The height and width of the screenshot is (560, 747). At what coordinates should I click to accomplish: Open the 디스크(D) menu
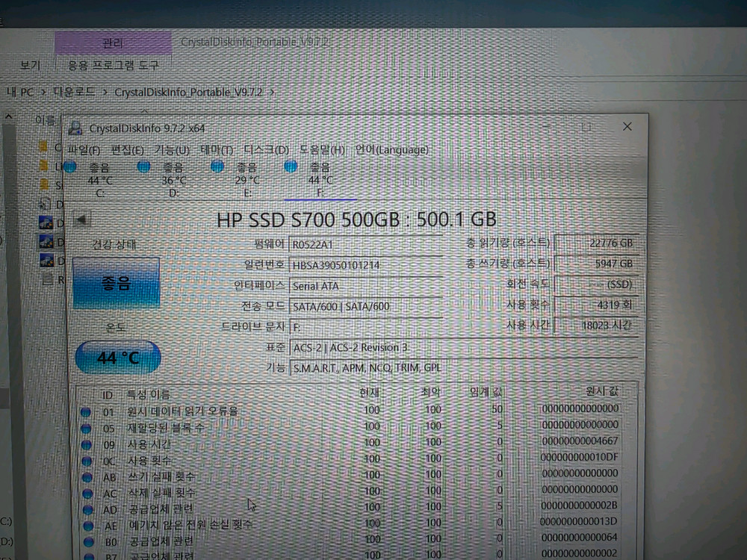[x=267, y=150]
